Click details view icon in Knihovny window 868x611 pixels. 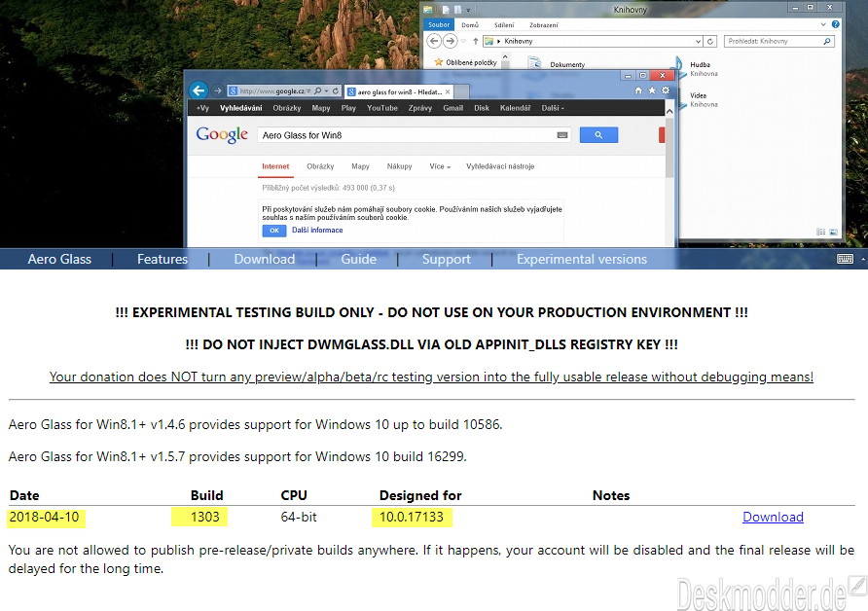(x=821, y=233)
